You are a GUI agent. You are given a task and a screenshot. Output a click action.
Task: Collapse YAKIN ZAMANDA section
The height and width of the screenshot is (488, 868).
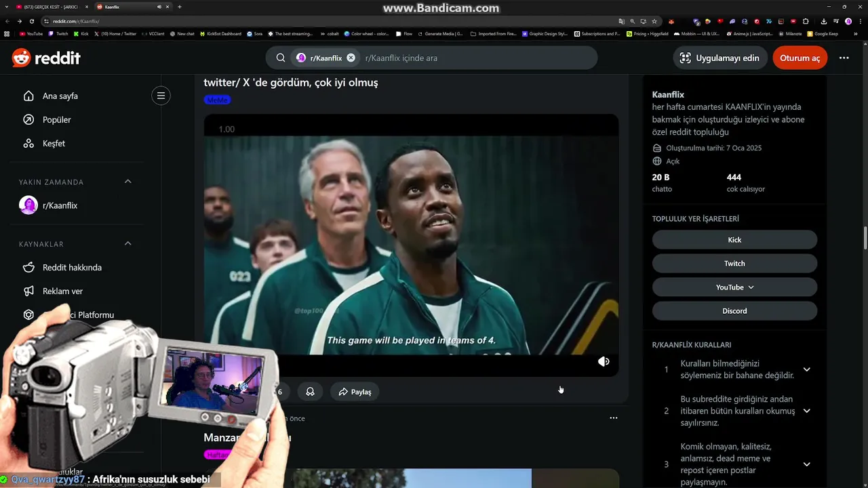click(127, 182)
